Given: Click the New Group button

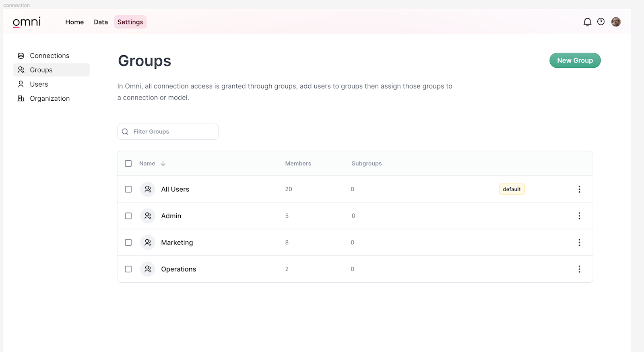Looking at the screenshot, I should click(x=575, y=60).
